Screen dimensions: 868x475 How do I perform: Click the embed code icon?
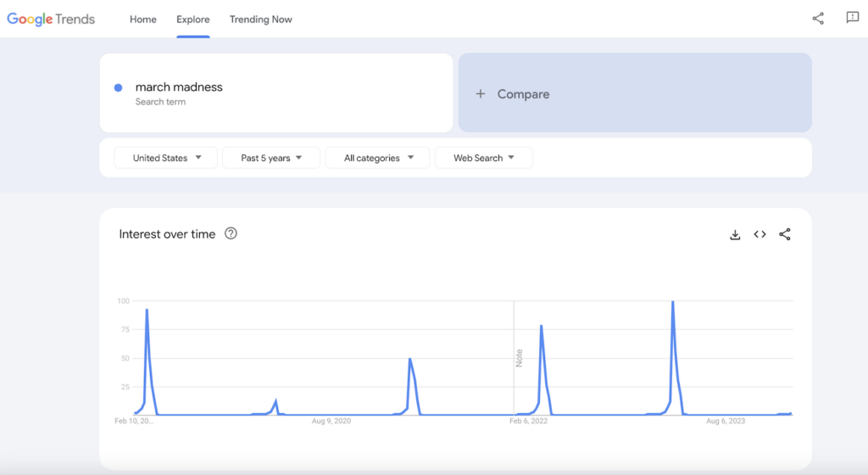[x=760, y=234]
